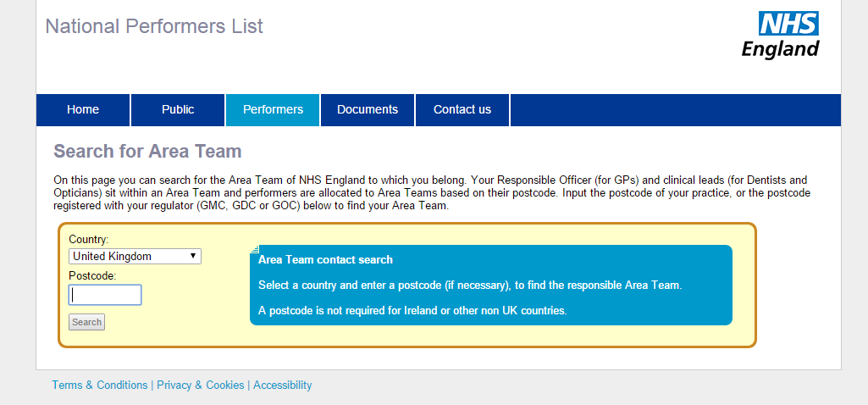Click the Search button
Screen dimensions: 868x405
87,322
